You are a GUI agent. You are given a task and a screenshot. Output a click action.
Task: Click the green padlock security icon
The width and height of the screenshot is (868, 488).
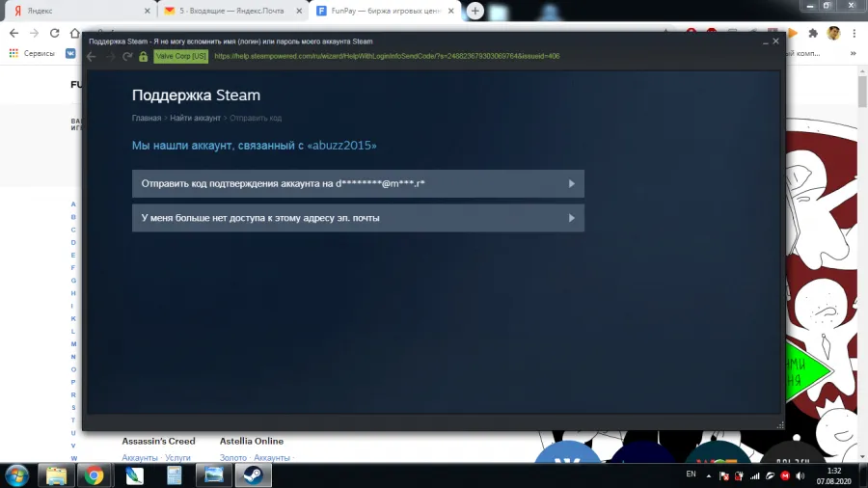tap(144, 57)
